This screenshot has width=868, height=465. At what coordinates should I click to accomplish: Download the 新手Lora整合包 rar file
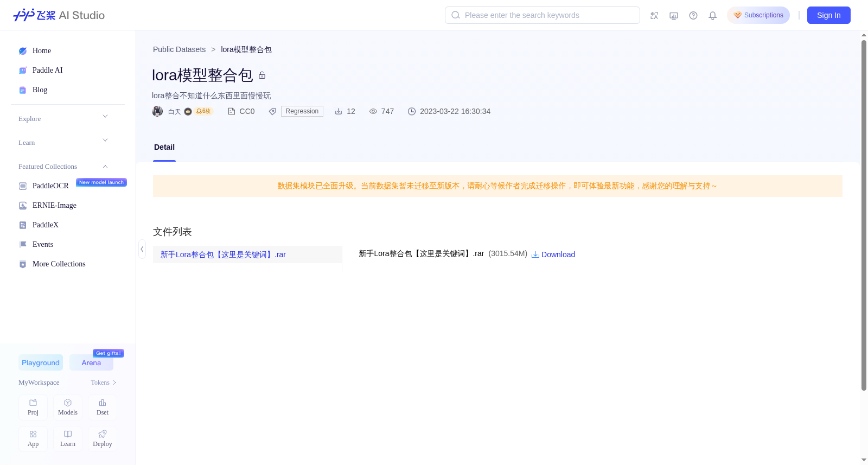[x=553, y=254]
